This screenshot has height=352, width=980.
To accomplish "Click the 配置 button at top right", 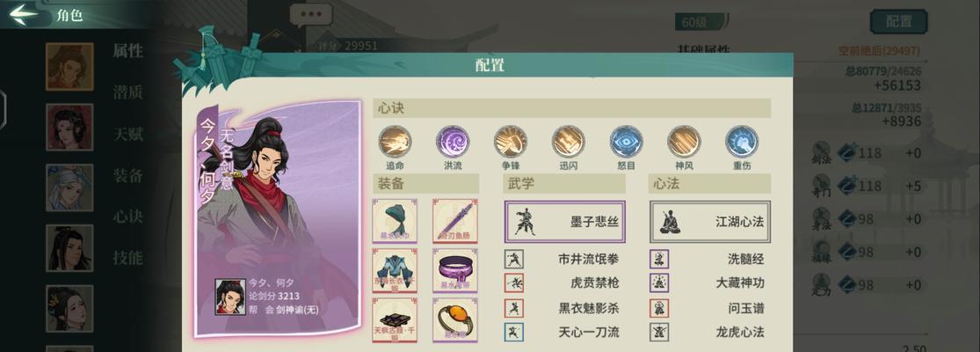I will click(x=899, y=21).
